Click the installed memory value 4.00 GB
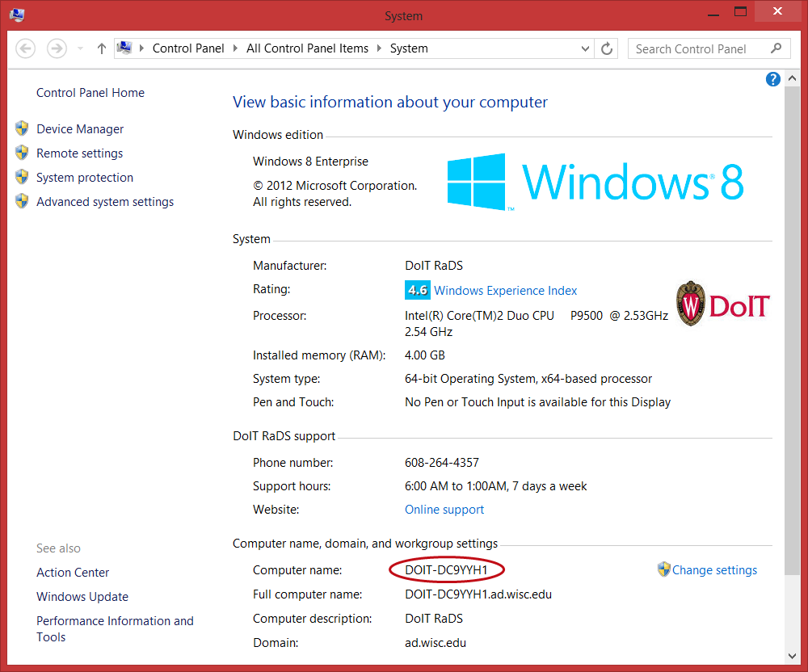Viewport: 808px width, 672px height. point(425,355)
